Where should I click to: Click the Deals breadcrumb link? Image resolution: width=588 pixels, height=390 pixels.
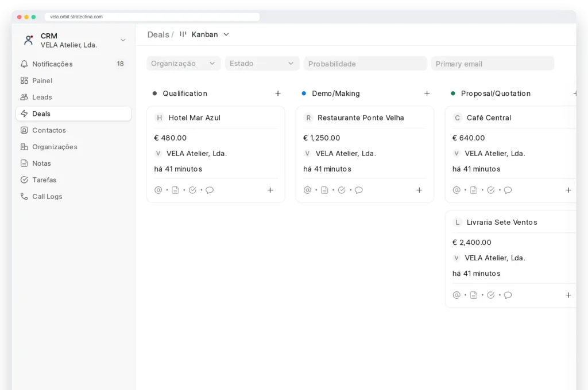158,34
